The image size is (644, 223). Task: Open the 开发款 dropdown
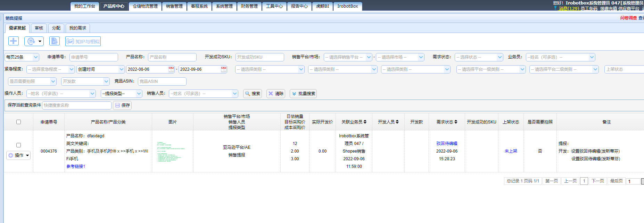tap(85, 82)
